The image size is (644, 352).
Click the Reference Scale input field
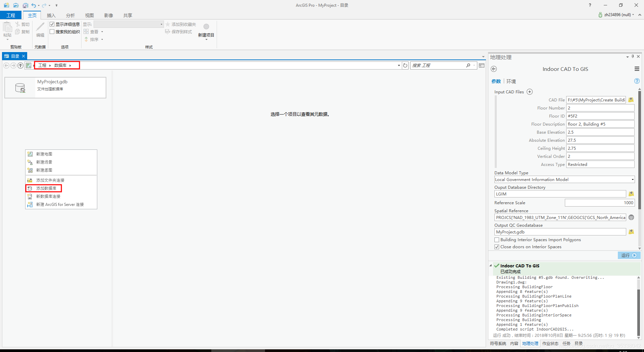tap(600, 203)
